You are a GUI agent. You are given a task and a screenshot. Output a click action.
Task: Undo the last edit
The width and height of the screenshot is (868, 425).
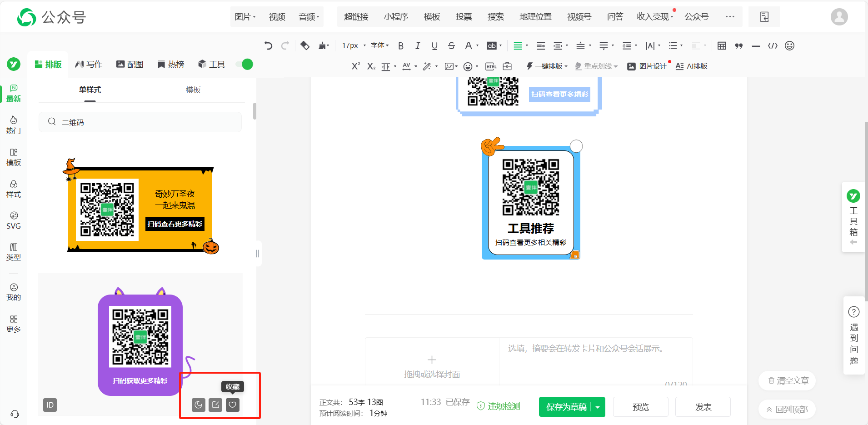pos(268,45)
